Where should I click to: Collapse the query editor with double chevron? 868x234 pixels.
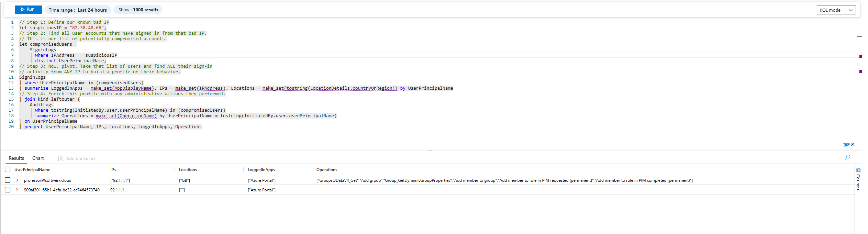[853, 145]
